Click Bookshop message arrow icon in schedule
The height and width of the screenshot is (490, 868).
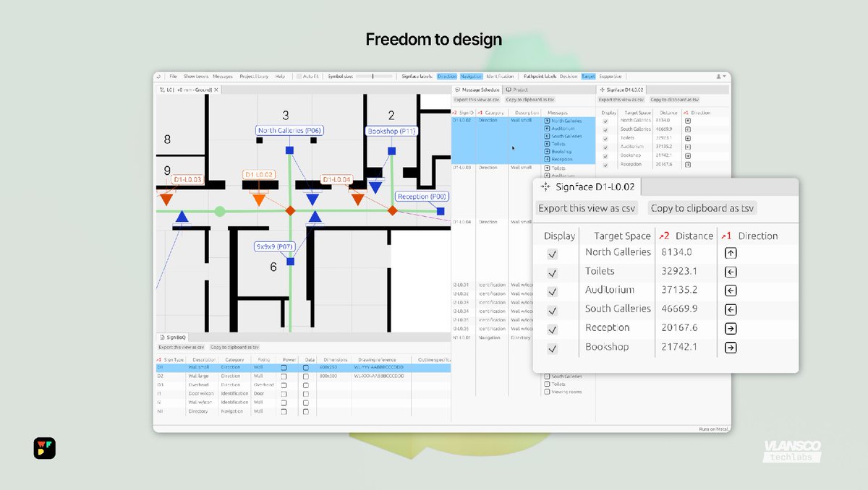pos(548,152)
